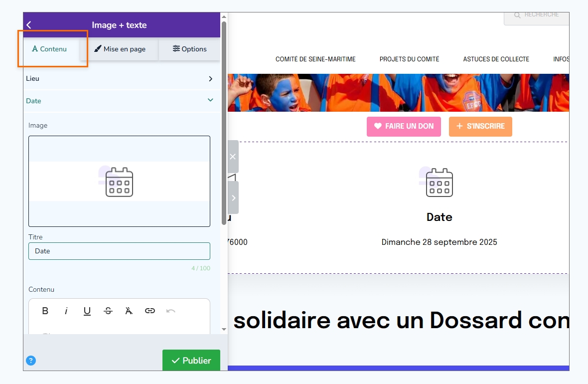The width and height of the screenshot is (588, 384).
Task: Open the Options tab
Action: tap(189, 49)
